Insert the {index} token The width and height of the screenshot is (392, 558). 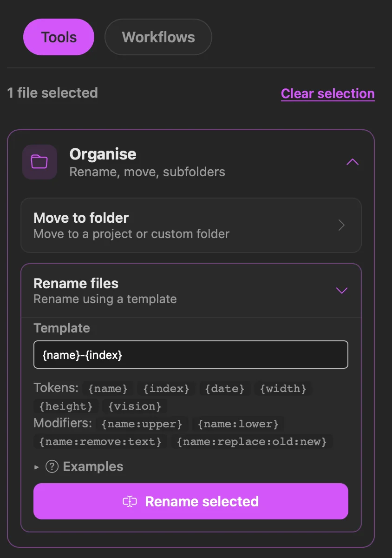click(166, 389)
